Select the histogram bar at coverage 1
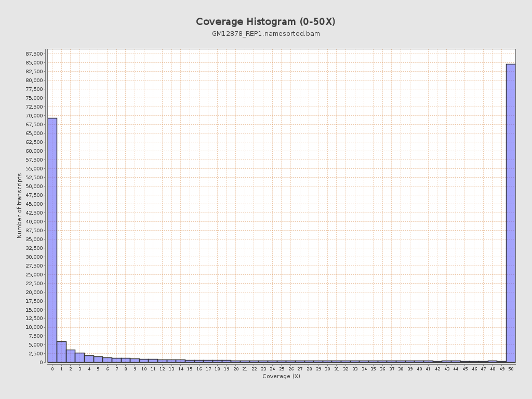 coord(61,352)
